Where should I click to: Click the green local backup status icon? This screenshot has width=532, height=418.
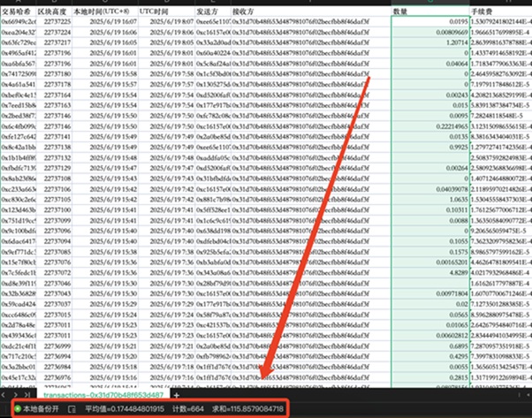(16, 408)
